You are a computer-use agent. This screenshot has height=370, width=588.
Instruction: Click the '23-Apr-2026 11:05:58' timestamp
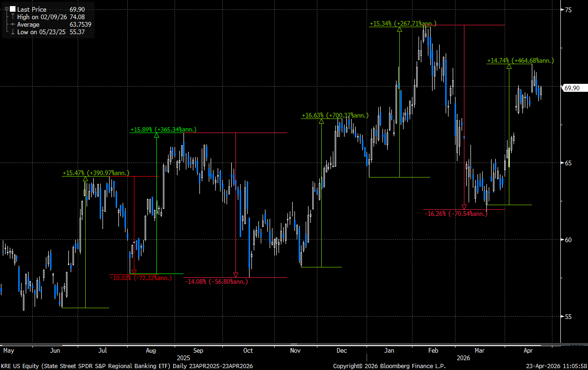(x=556, y=366)
